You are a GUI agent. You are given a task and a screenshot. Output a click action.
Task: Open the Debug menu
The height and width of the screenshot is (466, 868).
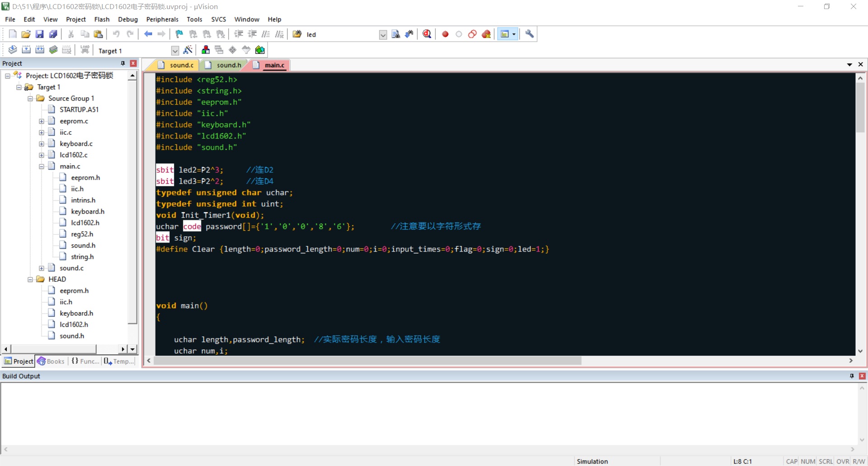coord(128,19)
